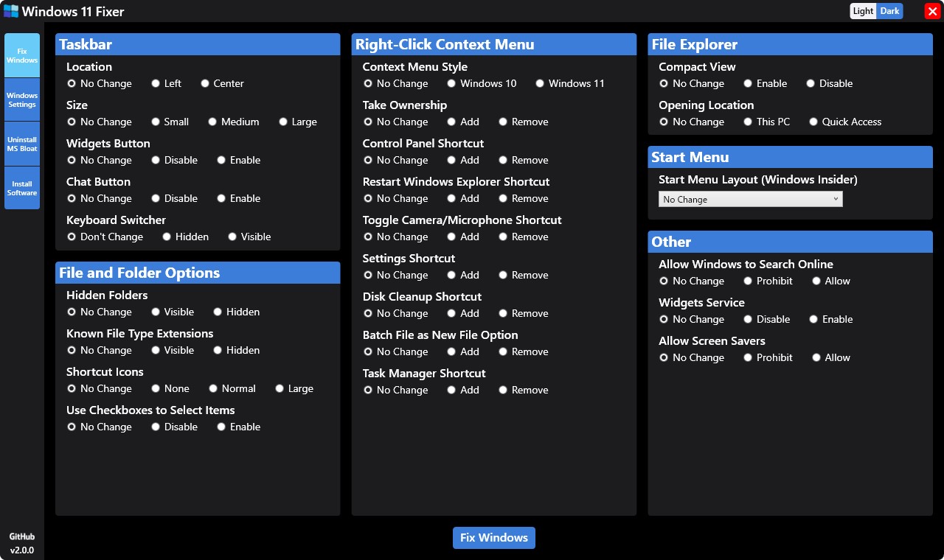Click the Fix Windows button at the bottom
This screenshot has width=944, height=560.
tap(494, 538)
